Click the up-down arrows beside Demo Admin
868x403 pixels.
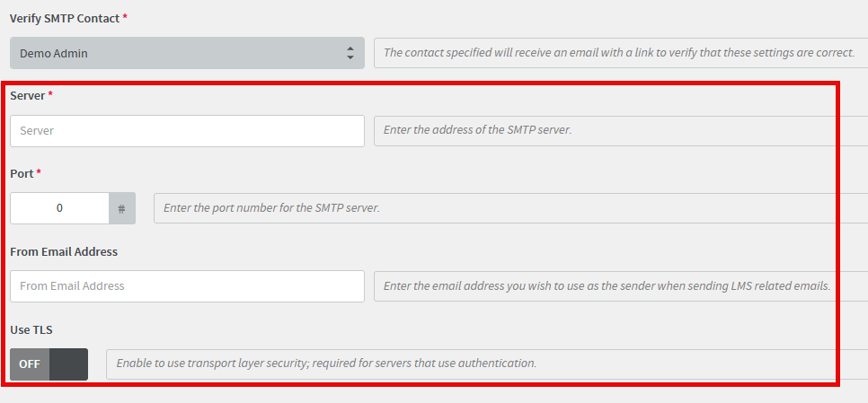point(350,53)
